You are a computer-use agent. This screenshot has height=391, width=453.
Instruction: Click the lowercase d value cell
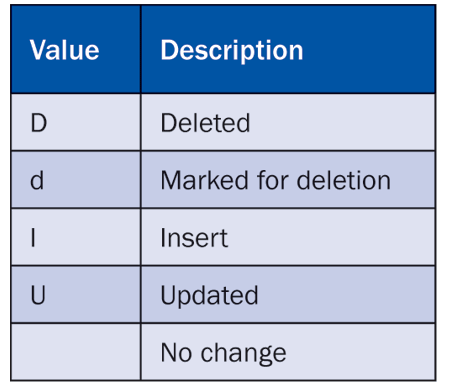(76, 180)
